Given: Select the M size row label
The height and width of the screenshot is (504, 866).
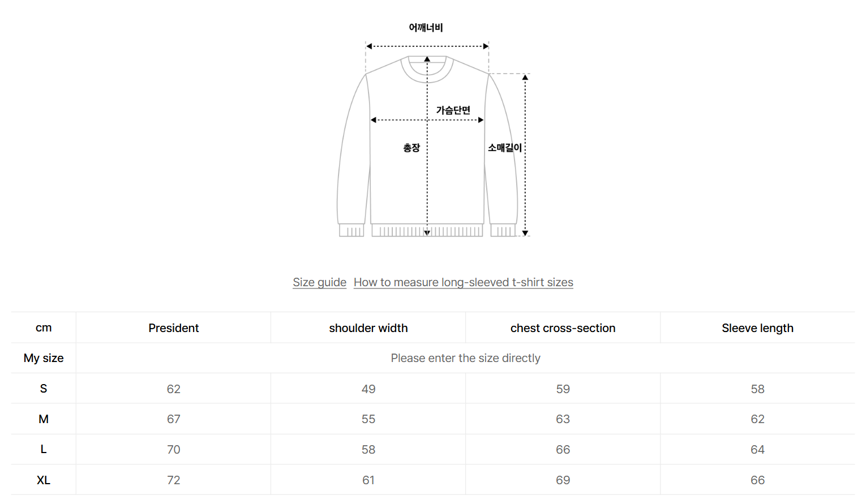Looking at the screenshot, I should [44, 419].
